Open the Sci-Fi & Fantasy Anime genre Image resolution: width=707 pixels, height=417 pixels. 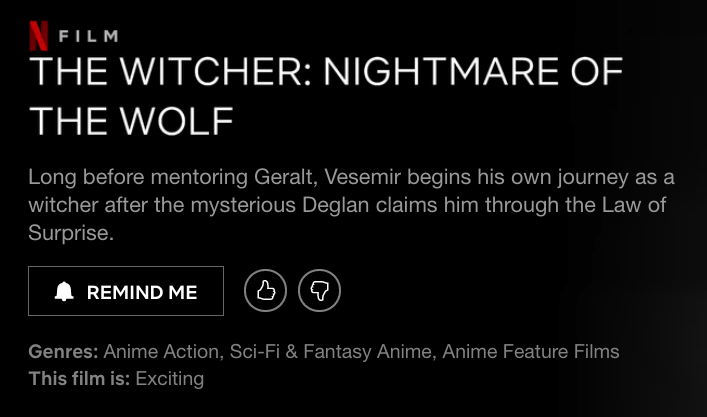[331, 352]
